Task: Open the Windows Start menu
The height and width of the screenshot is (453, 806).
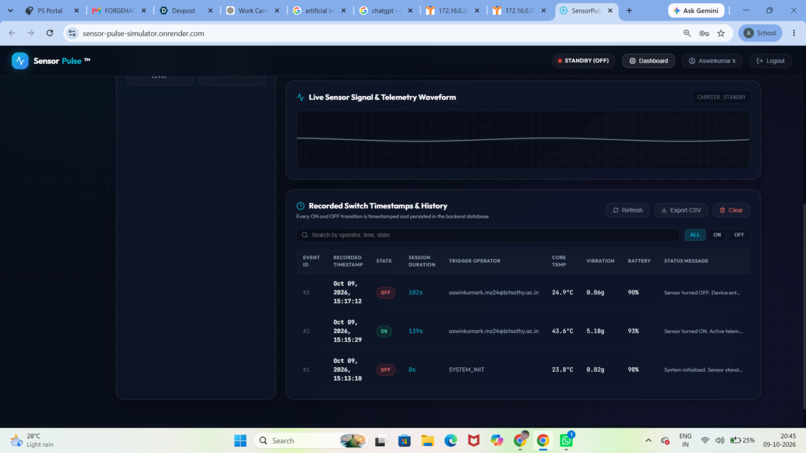Action: [240, 441]
